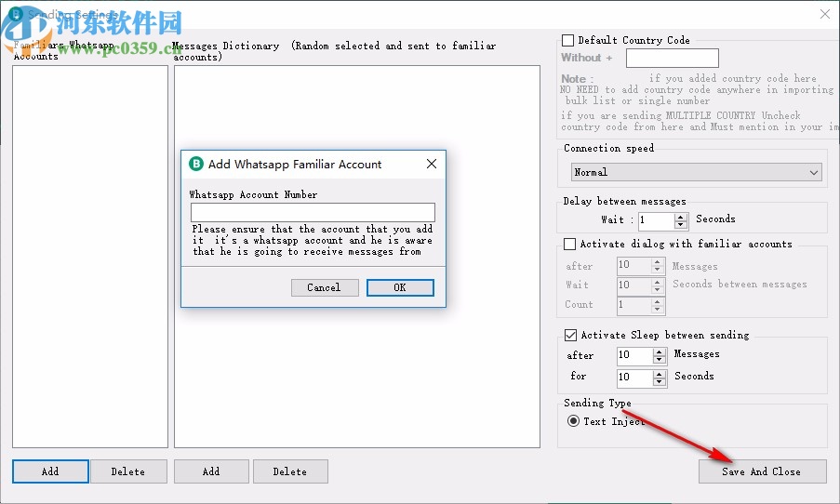Image resolution: width=840 pixels, height=504 pixels.
Task: Click Delete under Messages Dictionary list
Action: coord(290,471)
